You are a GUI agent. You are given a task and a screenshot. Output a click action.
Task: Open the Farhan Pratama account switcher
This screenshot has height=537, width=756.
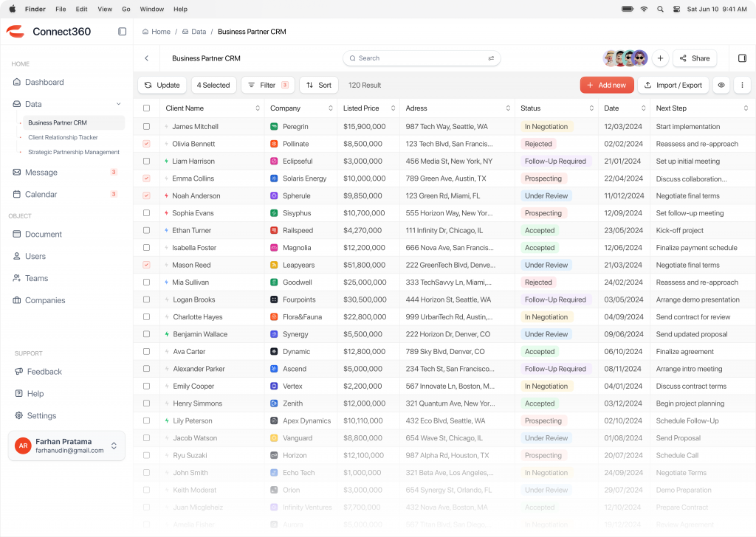pos(114,446)
